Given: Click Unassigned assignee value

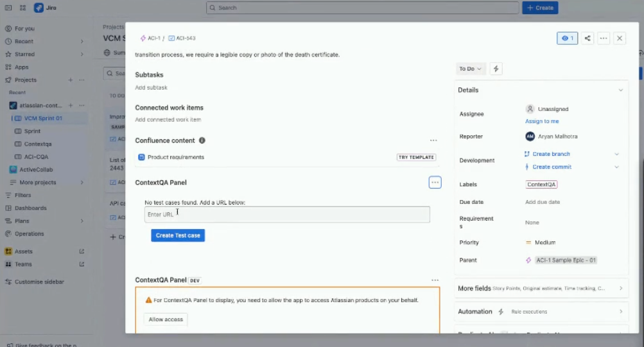Looking at the screenshot, I should pos(553,109).
